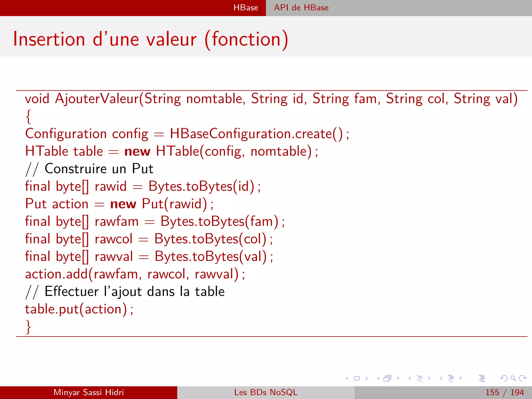Click the slide title Insertion d'une valeur
Screen dimensions: 532x399
151,39
